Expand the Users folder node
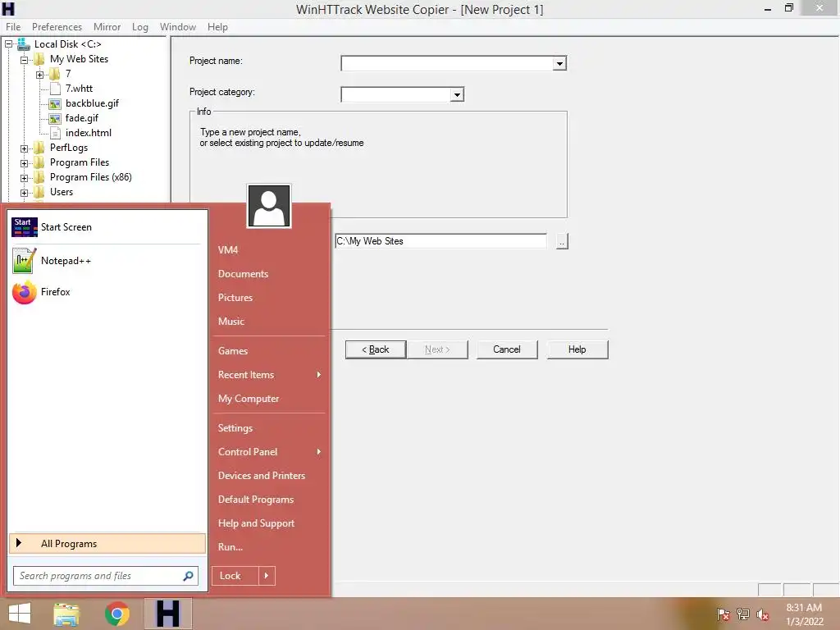 coord(24,193)
